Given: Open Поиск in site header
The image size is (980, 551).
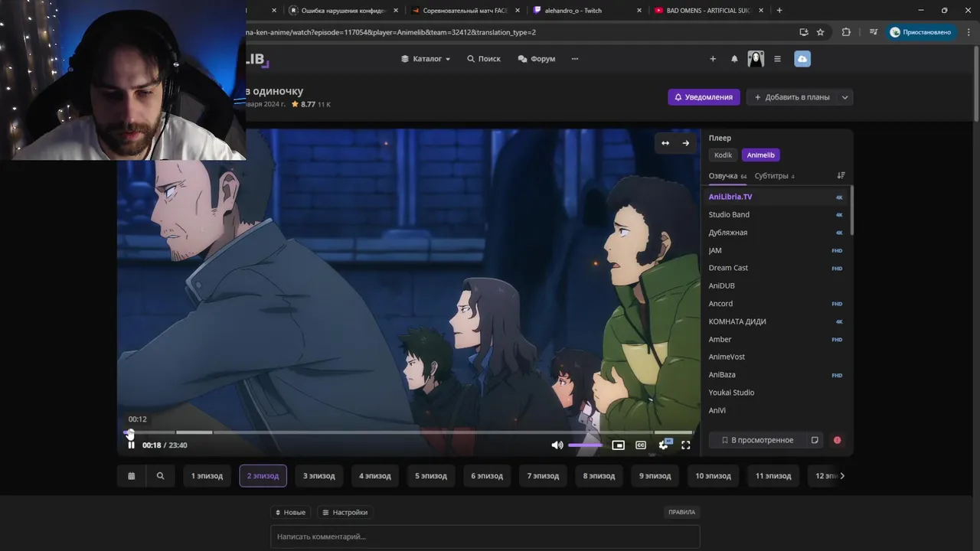Looking at the screenshot, I should pos(484,59).
